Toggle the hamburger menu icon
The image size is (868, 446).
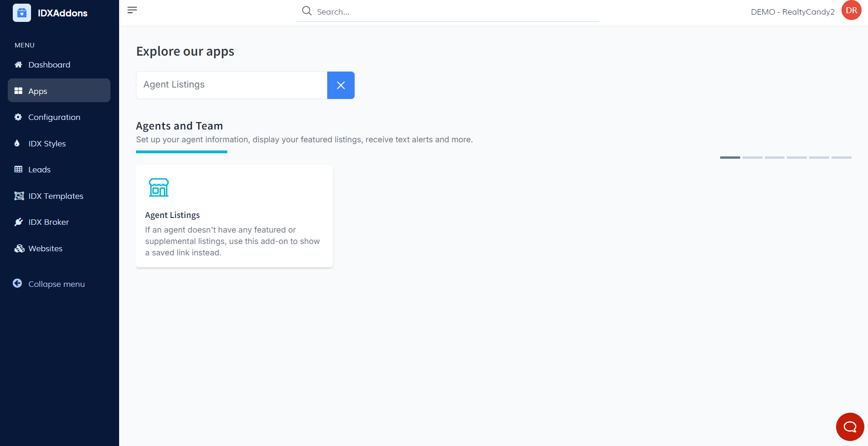click(132, 10)
